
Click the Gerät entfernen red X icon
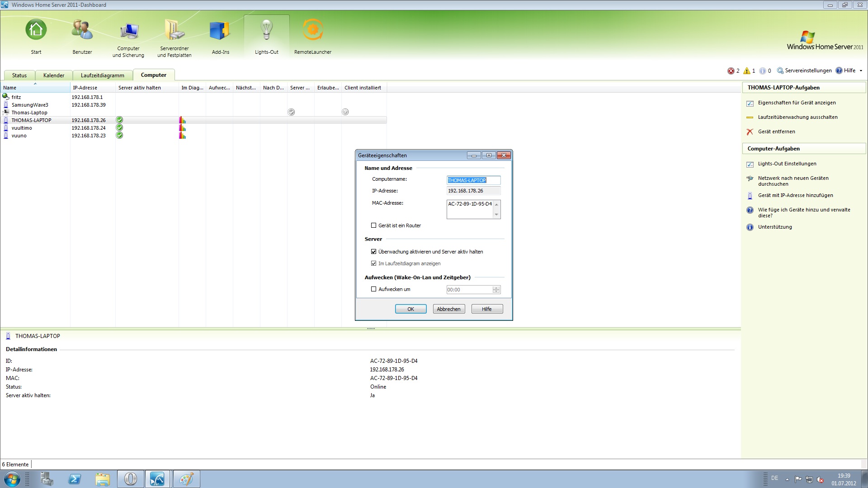pos(750,132)
